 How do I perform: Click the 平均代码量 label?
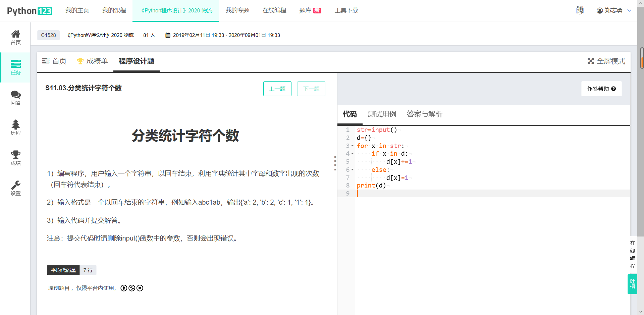point(63,270)
